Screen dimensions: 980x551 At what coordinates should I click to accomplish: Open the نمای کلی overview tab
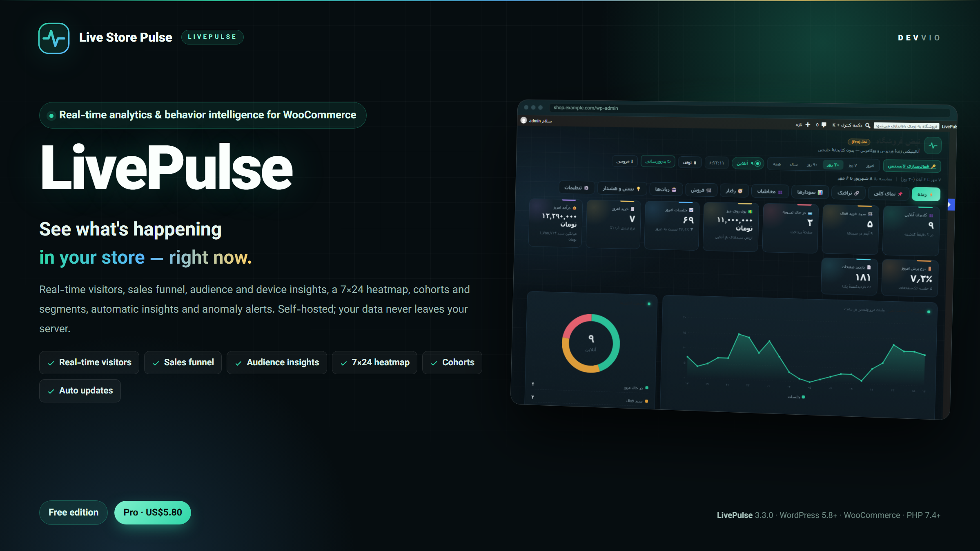click(888, 193)
